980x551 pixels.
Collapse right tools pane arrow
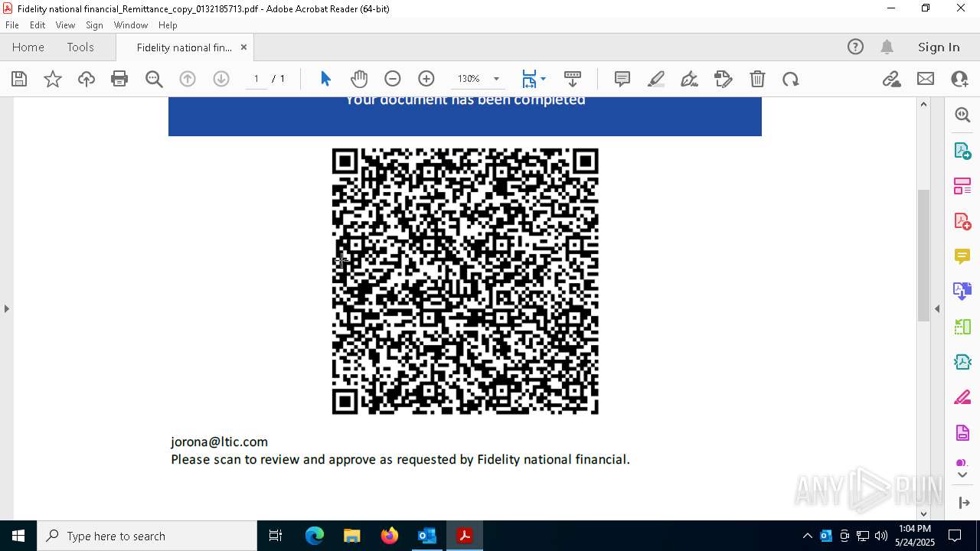[937, 308]
